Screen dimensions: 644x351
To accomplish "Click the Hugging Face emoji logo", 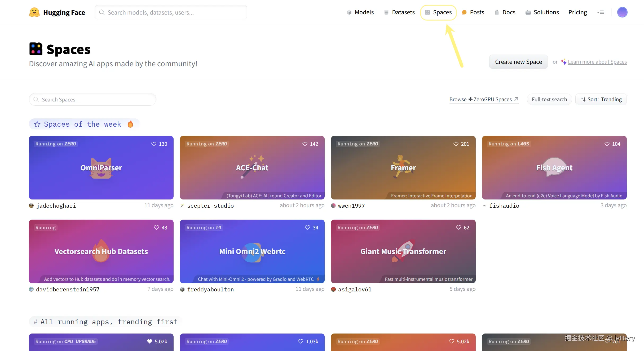I will pos(34,12).
